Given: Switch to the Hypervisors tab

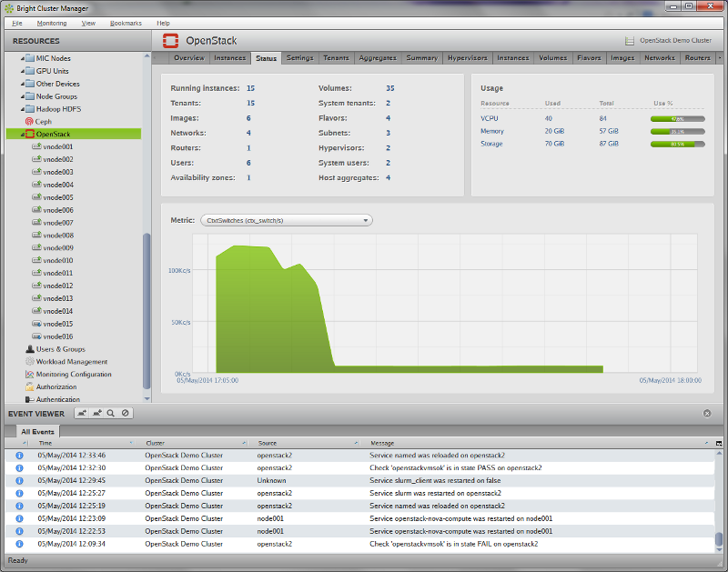Looking at the screenshot, I should [468, 58].
